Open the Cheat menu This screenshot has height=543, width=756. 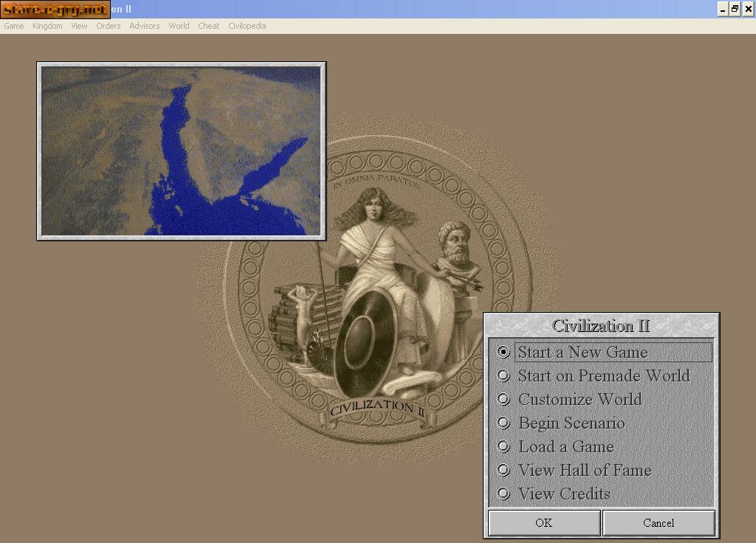208,26
